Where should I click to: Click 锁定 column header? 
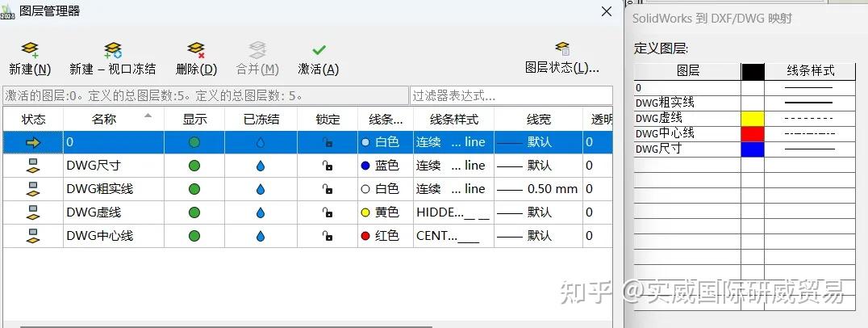point(328,119)
